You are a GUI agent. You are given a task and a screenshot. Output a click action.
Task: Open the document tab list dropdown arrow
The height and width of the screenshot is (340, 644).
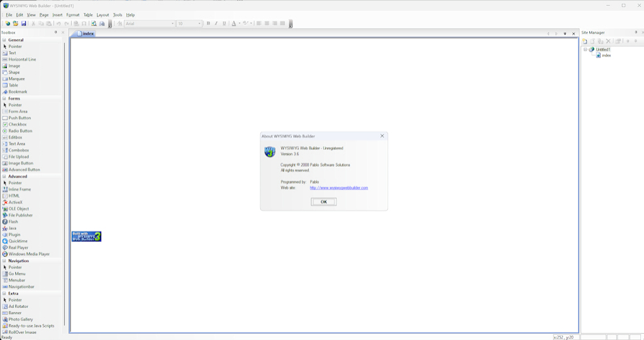pos(565,34)
